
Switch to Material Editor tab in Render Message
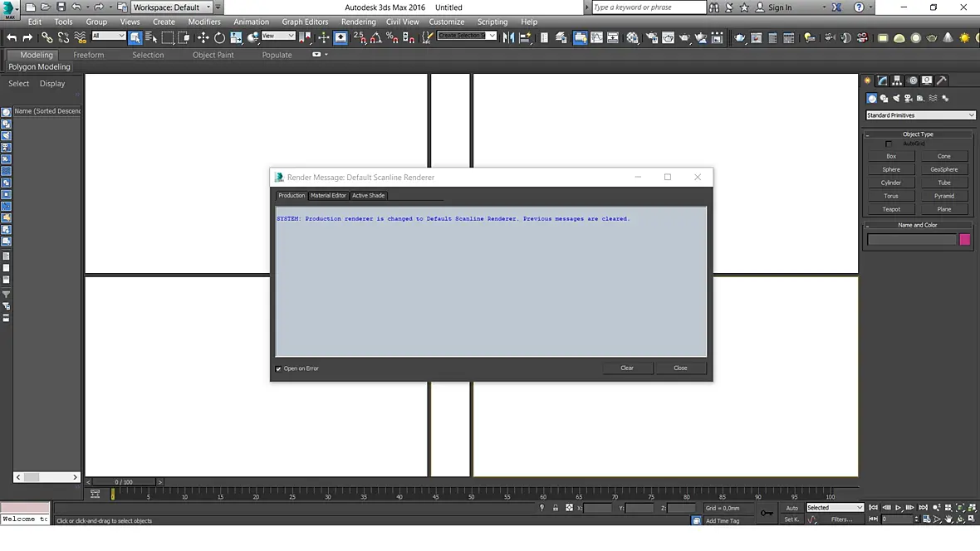click(328, 196)
